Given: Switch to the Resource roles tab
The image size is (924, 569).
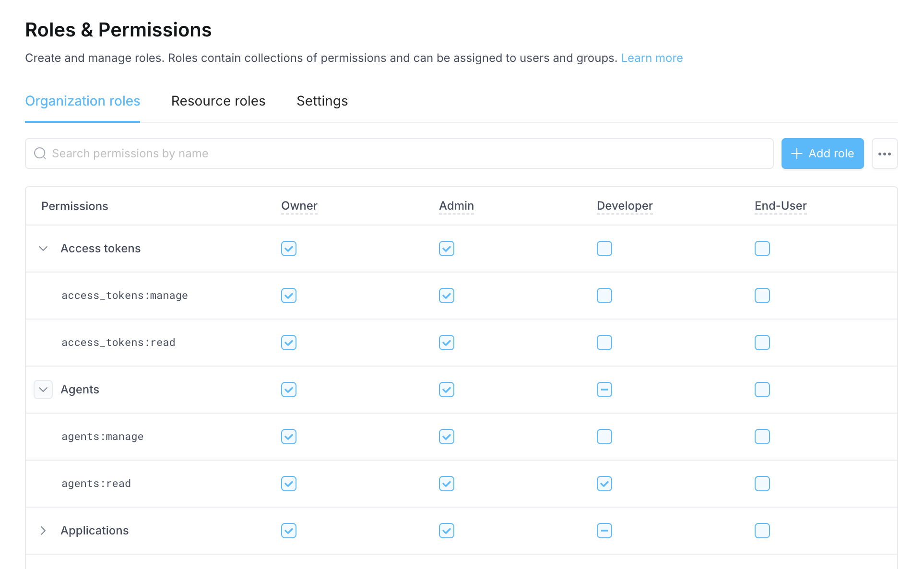Looking at the screenshot, I should point(218,101).
